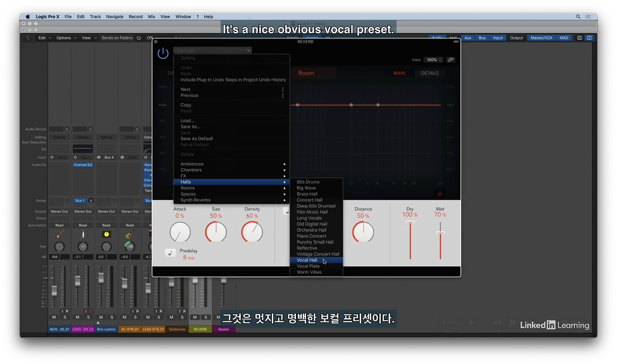Click the Bus 1 send button
Viewport: 617px width, 364px height.
pos(80,200)
